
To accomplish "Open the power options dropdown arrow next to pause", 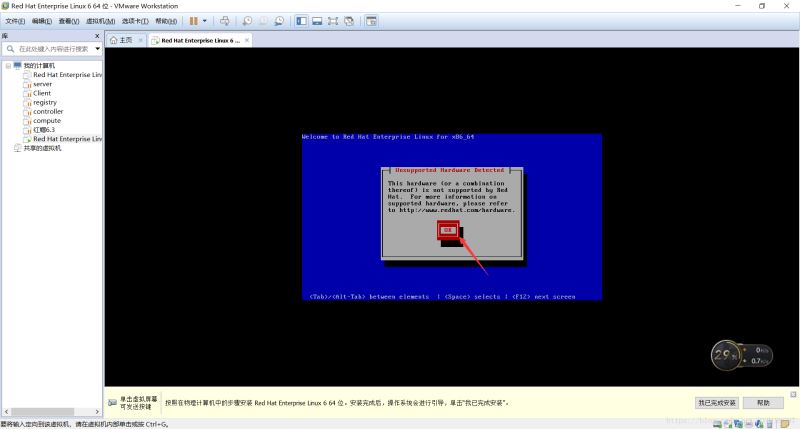I will (x=205, y=21).
